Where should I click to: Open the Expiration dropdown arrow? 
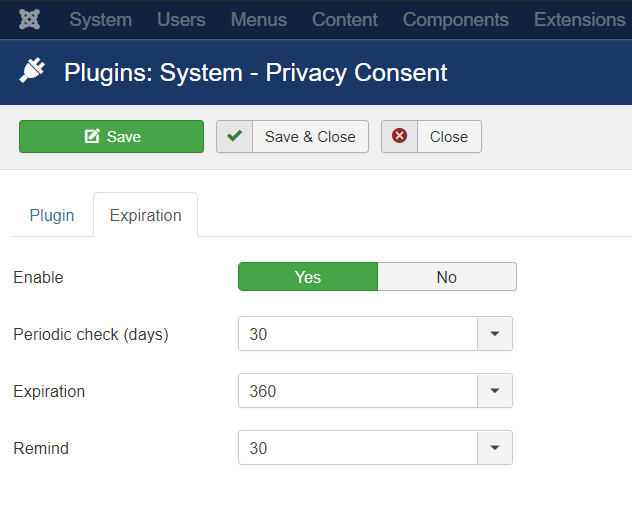pos(494,391)
